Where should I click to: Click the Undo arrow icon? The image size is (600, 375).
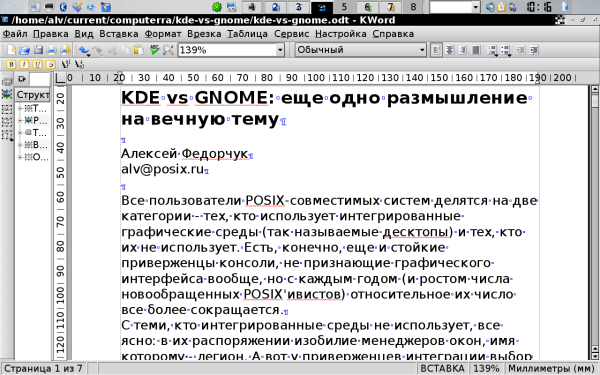84,50
